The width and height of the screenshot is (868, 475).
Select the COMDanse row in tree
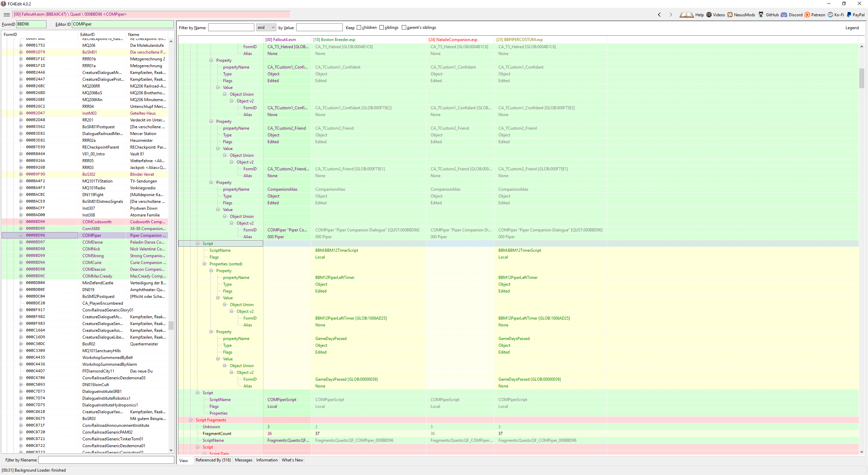[85, 242]
